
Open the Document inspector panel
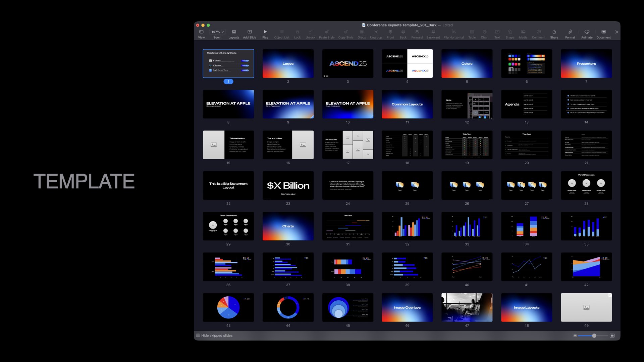click(603, 32)
